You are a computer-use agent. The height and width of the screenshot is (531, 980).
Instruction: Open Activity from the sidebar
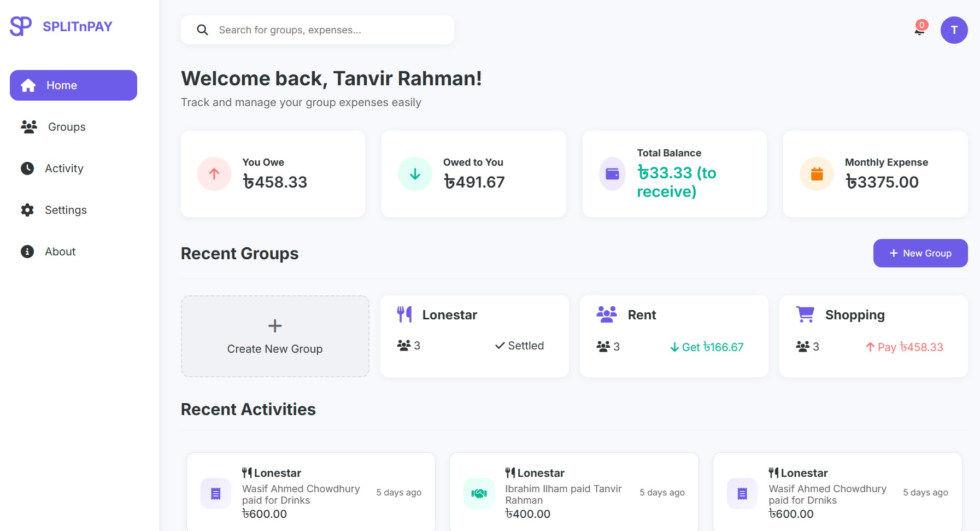pyautogui.click(x=64, y=168)
